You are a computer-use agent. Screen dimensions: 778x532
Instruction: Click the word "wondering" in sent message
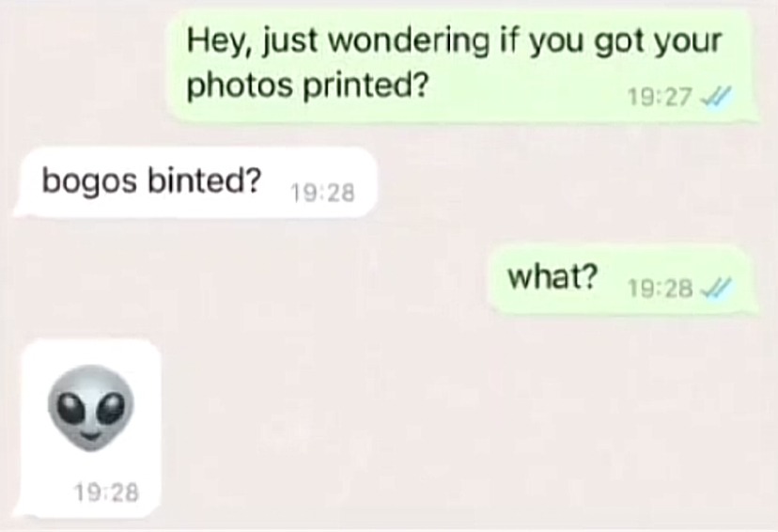pyautogui.click(x=409, y=41)
